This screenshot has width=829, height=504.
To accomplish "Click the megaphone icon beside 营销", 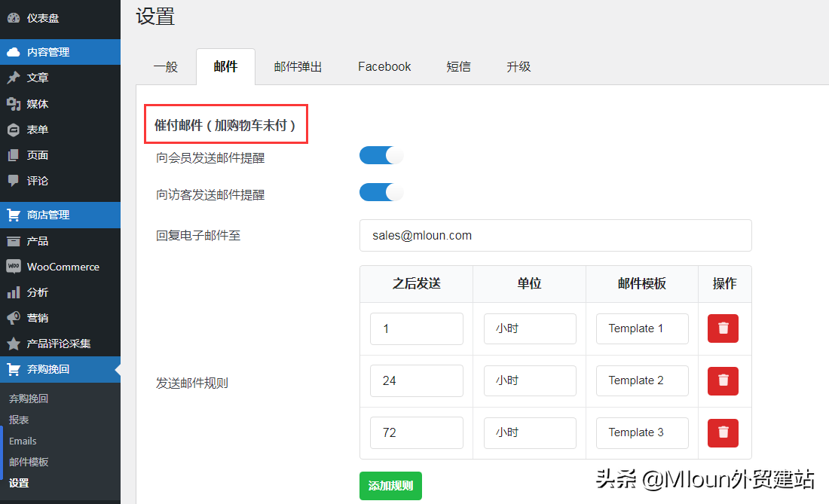I will 14,317.
